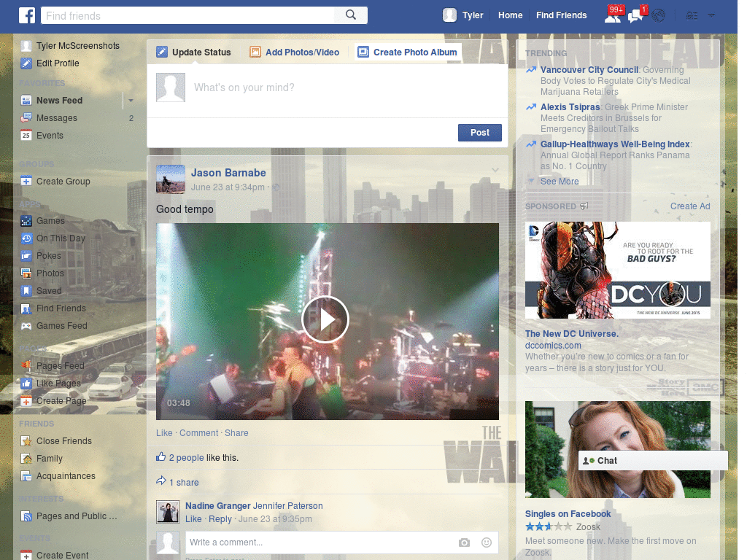
Task: Select the Pokes app icon
Action: (26, 255)
